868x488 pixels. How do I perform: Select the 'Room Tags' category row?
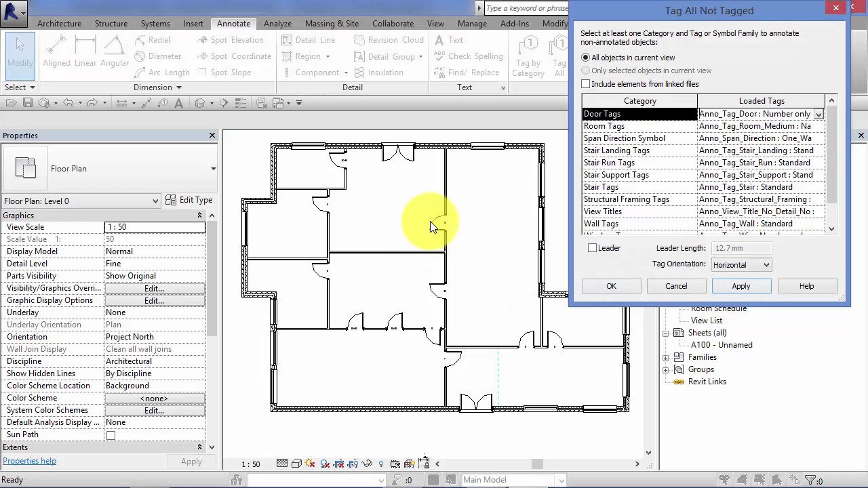tap(639, 126)
